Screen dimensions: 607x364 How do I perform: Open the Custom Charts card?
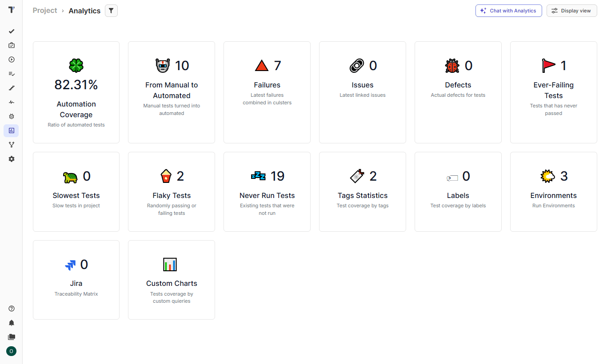pos(172,280)
